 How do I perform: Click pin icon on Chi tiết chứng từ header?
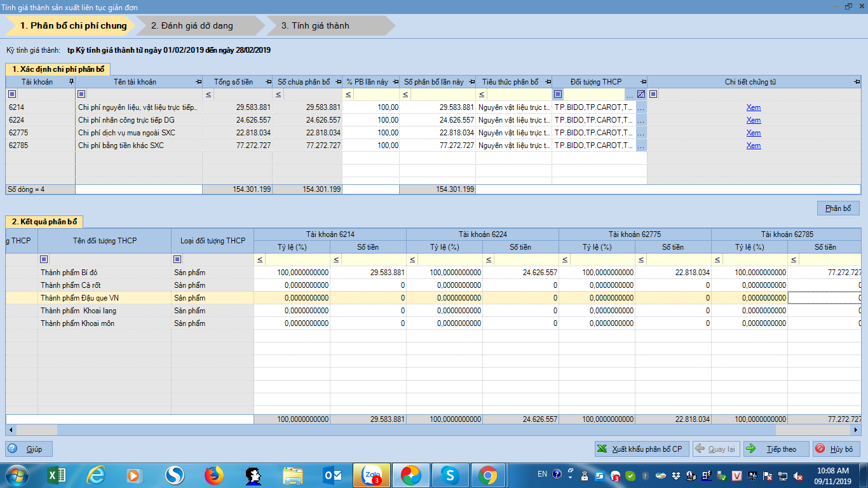(857, 82)
